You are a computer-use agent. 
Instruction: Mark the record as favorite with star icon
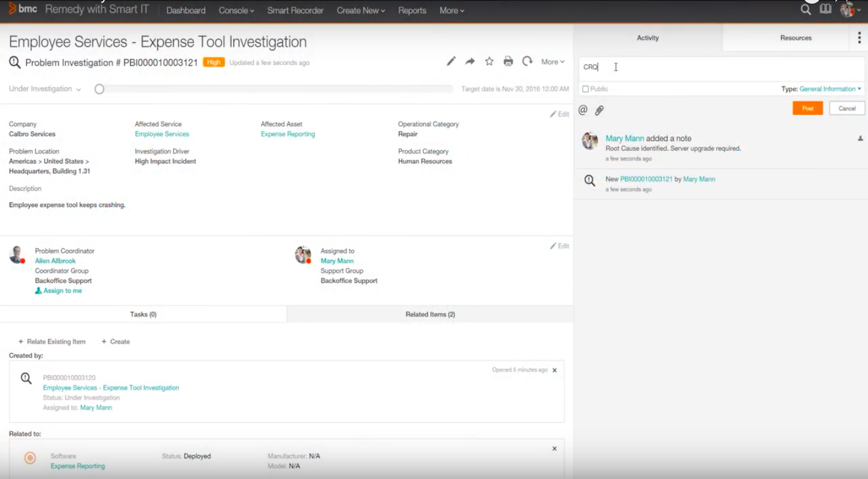tap(489, 61)
